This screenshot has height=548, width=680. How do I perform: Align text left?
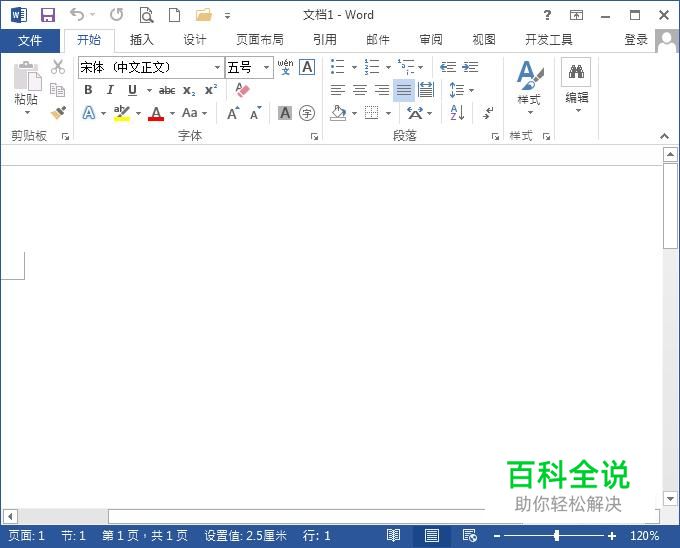coord(338,90)
